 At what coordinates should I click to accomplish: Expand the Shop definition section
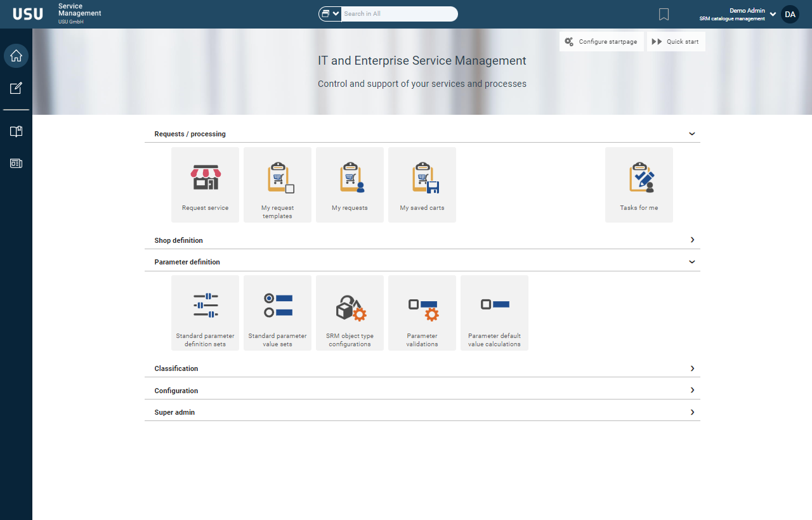pyautogui.click(x=692, y=240)
